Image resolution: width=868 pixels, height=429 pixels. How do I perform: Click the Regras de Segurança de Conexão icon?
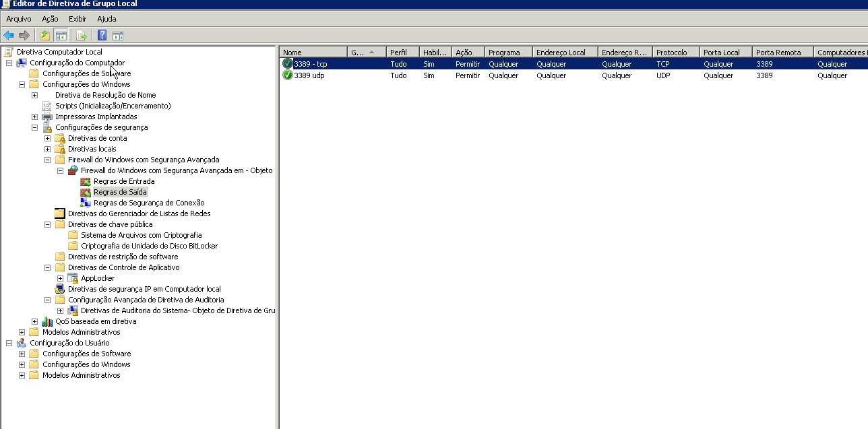pyautogui.click(x=86, y=203)
